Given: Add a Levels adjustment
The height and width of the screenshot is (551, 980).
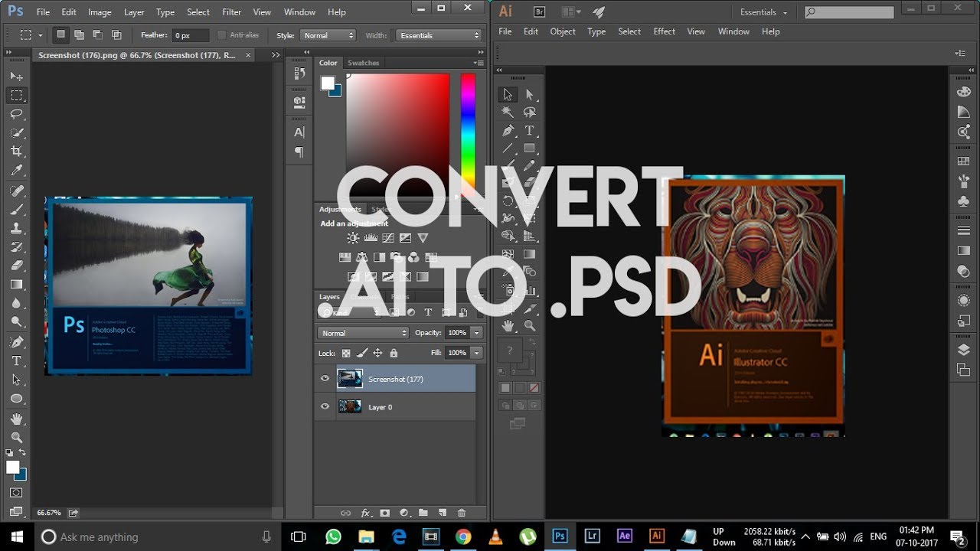Looking at the screenshot, I should point(371,238).
